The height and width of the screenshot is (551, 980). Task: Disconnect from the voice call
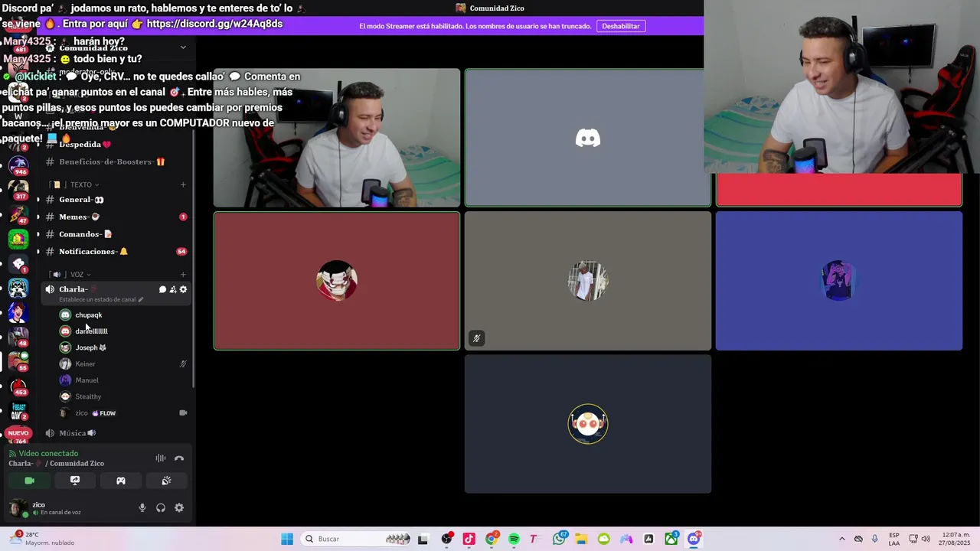(179, 458)
